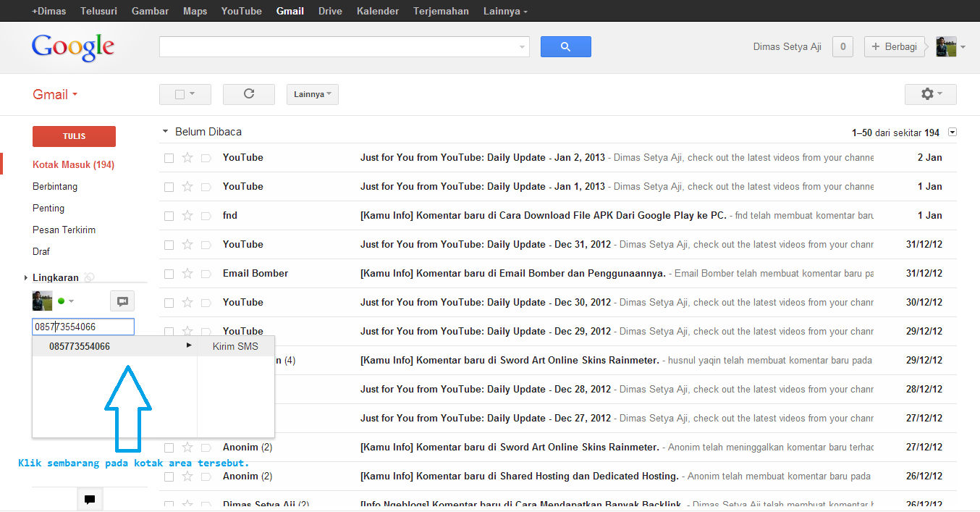
Task: Click the red TULIS compose button
Action: (74, 136)
